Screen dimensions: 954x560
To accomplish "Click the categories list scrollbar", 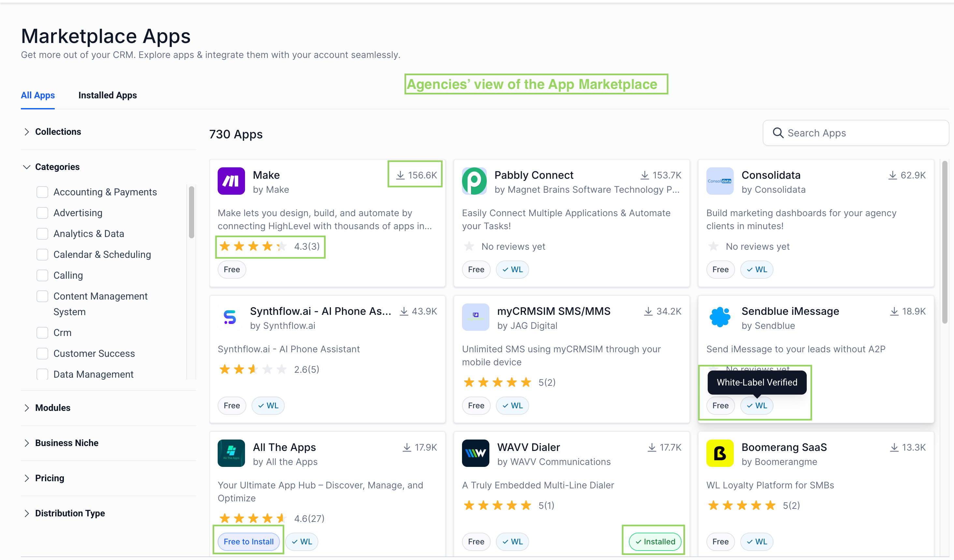I will point(192,212).
